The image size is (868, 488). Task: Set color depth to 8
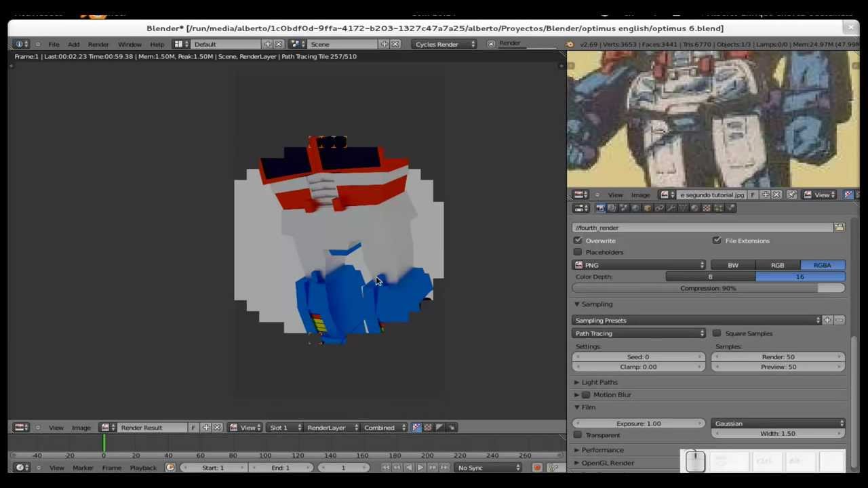(x=711, y=277)
